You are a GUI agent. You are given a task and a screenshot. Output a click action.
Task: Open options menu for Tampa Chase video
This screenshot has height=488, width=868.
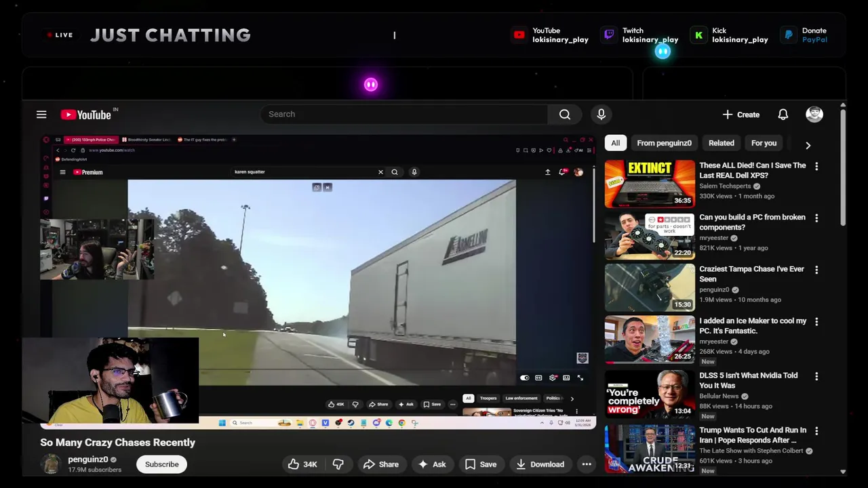click(x=816, y=270)
